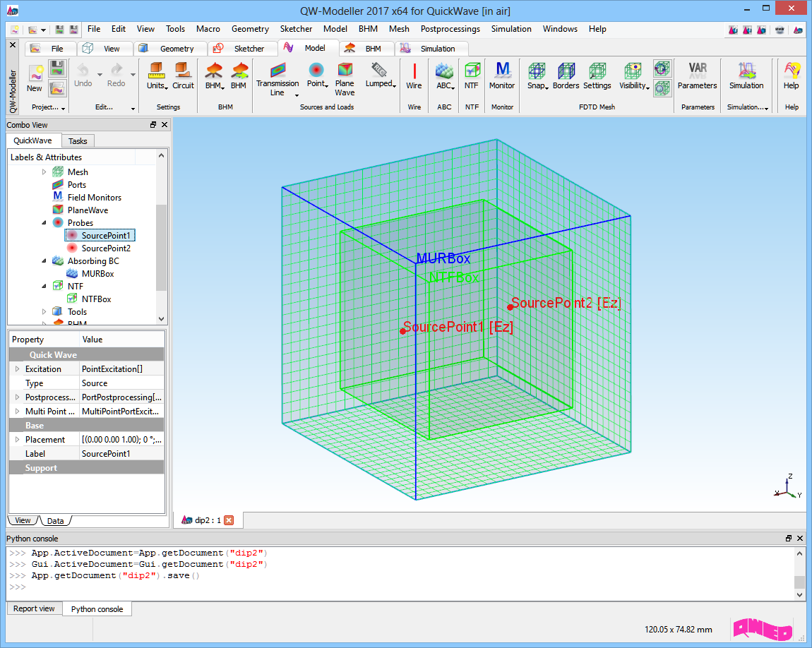Expand the Multi Point property row
812x648 pixels.
pyautogui.click(x=17, y=412)
